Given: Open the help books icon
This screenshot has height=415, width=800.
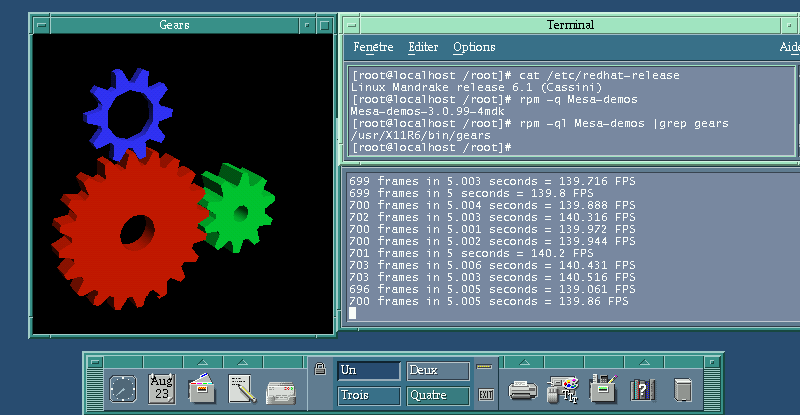Looking at the screenshot, I should tap(643, 390).
